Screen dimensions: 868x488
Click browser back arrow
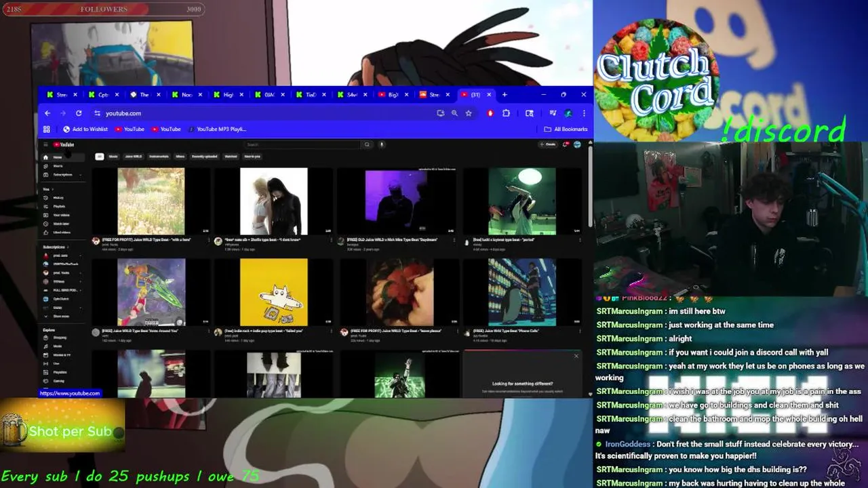[x=47, y=113]
